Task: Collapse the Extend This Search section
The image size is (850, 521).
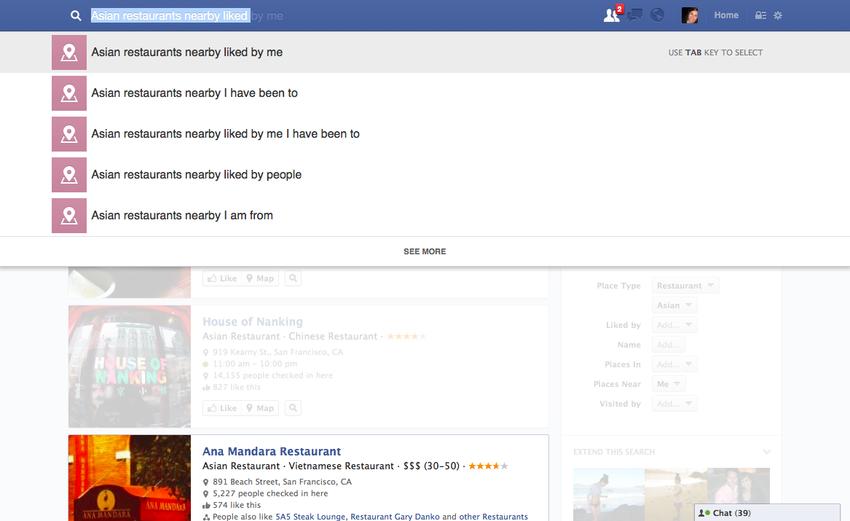Action: [x=767, y=452]
